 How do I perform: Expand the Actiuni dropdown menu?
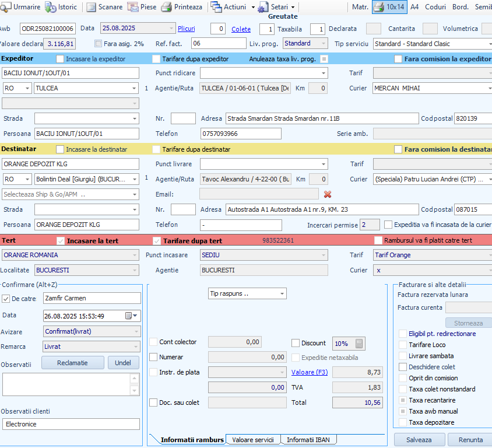coord(252,7)
